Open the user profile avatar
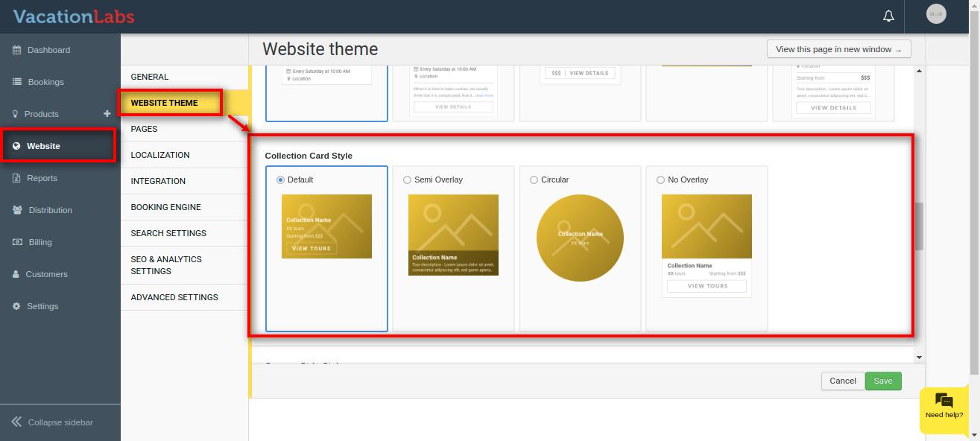 click(x=936, y=14)
